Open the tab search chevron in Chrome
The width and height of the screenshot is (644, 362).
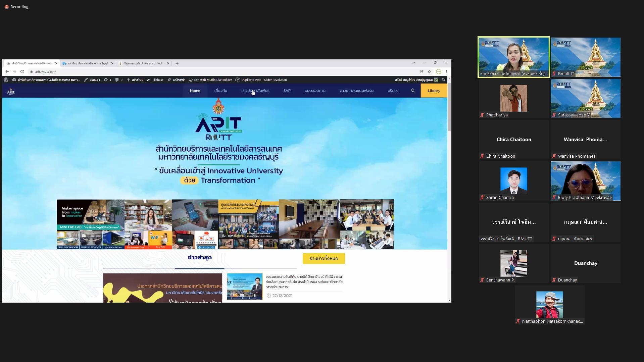coord(413,63)
